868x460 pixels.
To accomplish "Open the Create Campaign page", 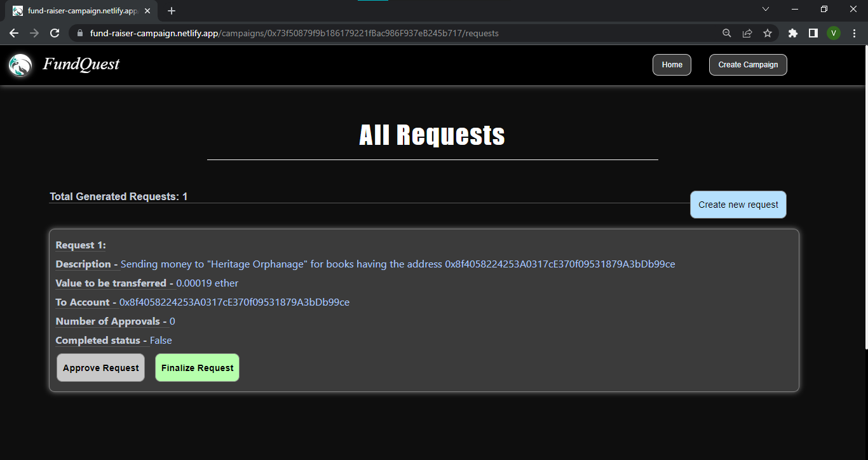I will pyautogui.click(x=748, y=64).
